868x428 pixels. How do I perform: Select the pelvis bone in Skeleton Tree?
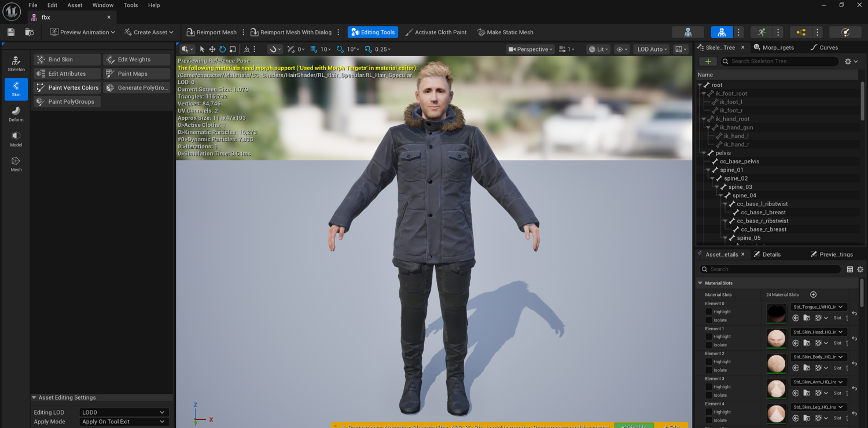[x=723, y=153]
